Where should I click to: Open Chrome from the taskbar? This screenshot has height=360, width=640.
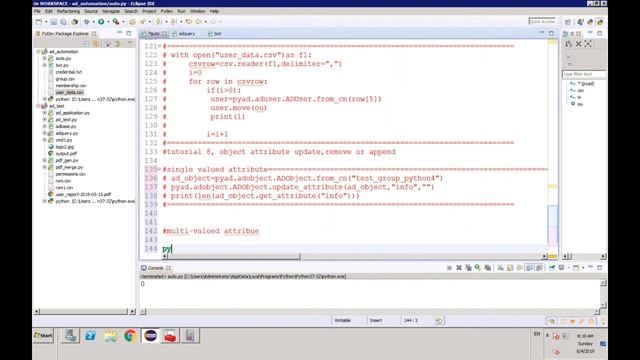(x=130, y=336)
